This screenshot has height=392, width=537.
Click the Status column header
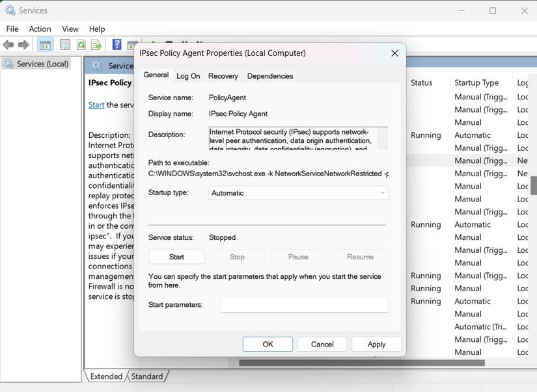(x=422, y=83)
